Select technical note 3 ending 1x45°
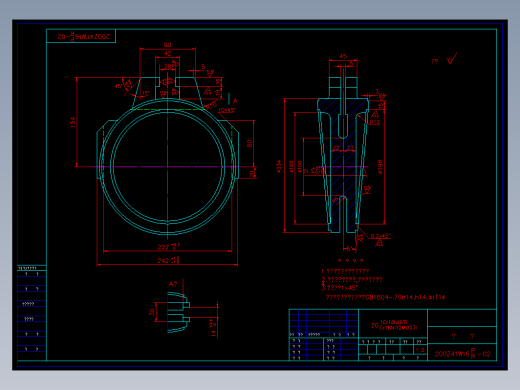 pyautogui.click(x=339, y=287)
